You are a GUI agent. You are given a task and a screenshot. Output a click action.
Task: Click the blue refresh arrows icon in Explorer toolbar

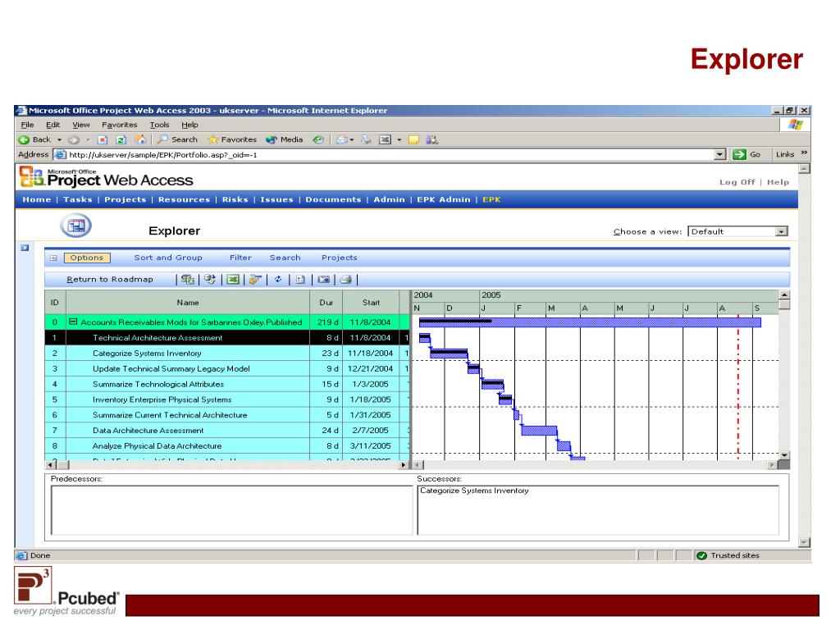[x=278, y=279]
